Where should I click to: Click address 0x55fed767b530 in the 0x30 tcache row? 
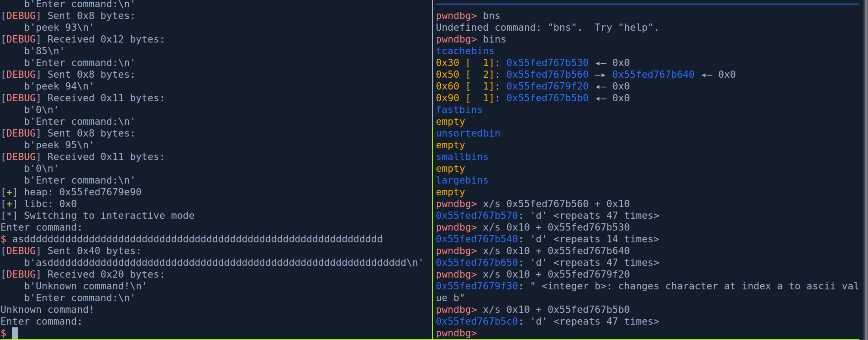coord(547,63)
